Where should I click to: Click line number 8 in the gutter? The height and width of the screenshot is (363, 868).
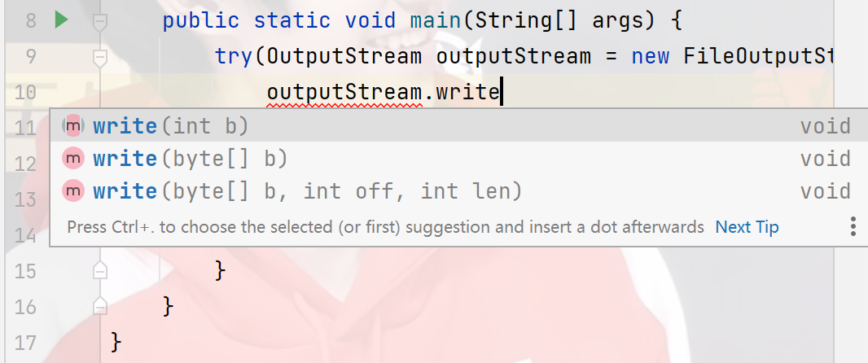point(30,21)
